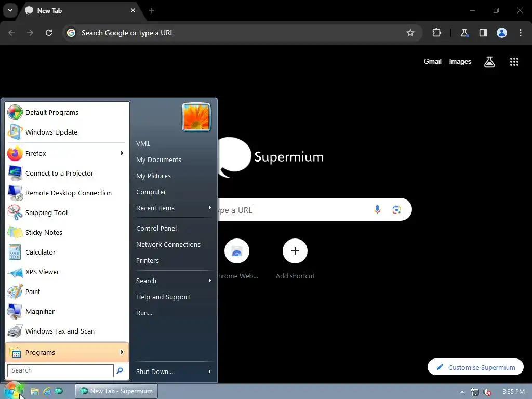Open the profile avatar menu

point(502,33)
